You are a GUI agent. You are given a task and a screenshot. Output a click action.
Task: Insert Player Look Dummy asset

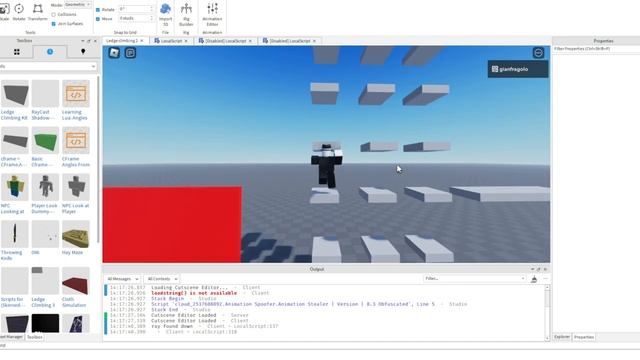tap(45, 194)
